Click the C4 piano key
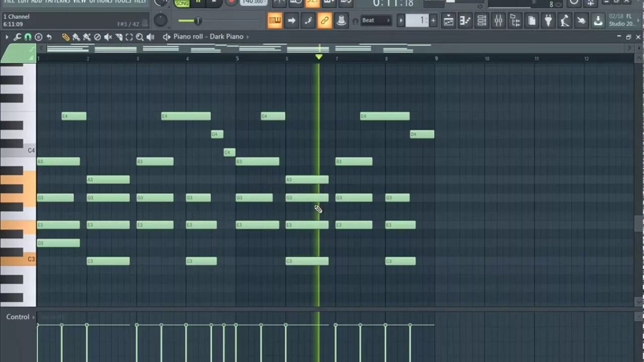This screenshot has width=644, height=362. click(x=18, y=150)
